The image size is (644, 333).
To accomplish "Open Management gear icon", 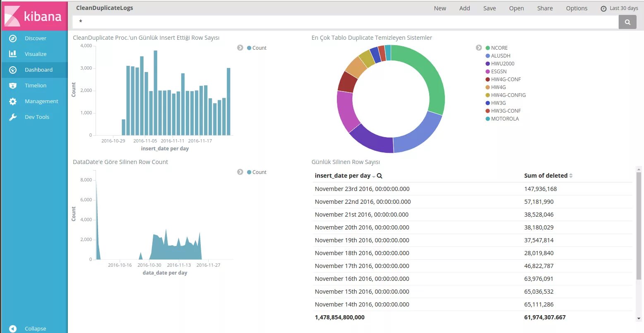I will pyautogui.click(x=13, y=101).
